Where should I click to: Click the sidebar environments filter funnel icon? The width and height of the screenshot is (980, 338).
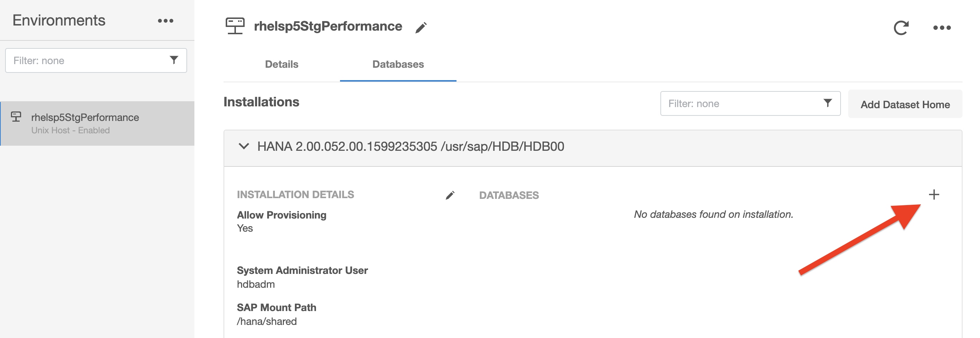click(x=174, y=60)
